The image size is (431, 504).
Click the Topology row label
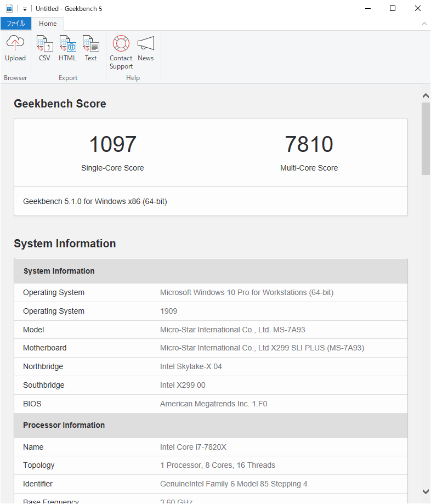[39, 466]
